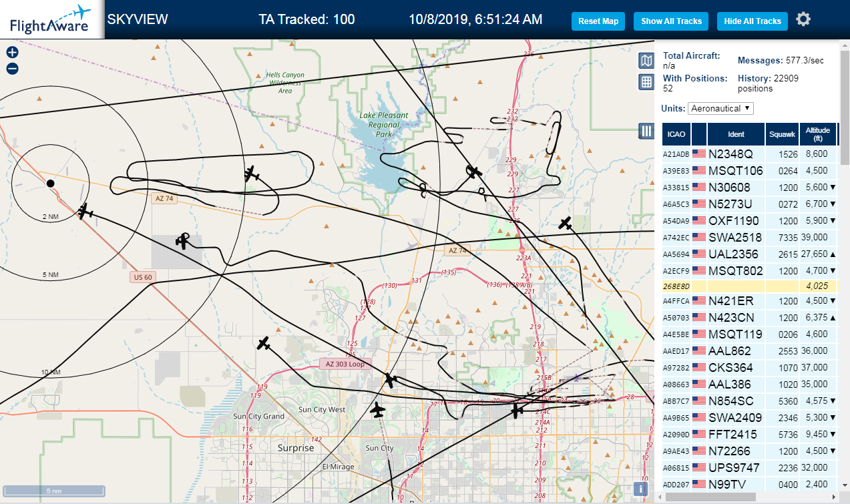Click the FlightAware logo

click(51, 19)
